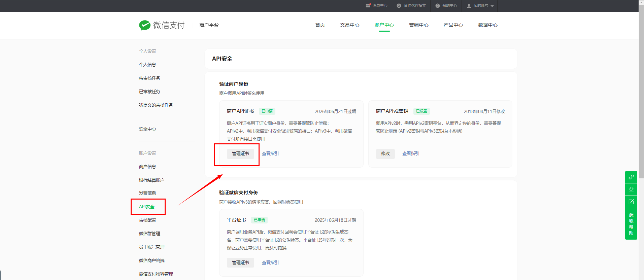This screenshot has height=280, width=644.
Task: Click the 合作伙伴搜索 search icon
Action: (399, 6)
